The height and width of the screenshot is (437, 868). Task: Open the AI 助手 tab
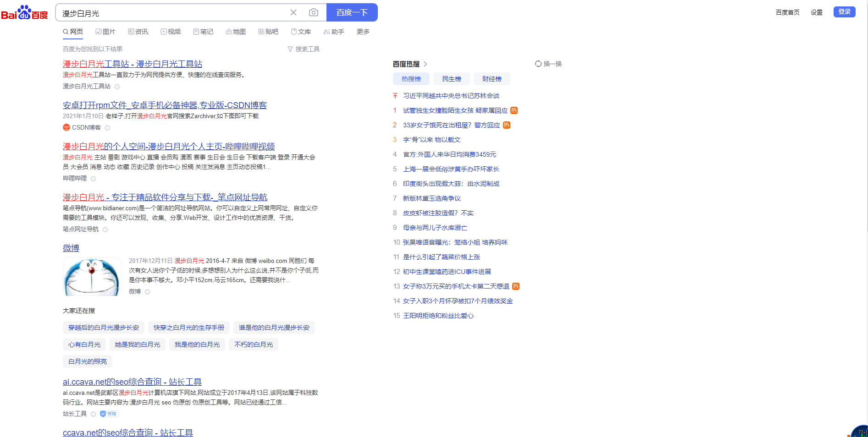[x=334, y=32]
